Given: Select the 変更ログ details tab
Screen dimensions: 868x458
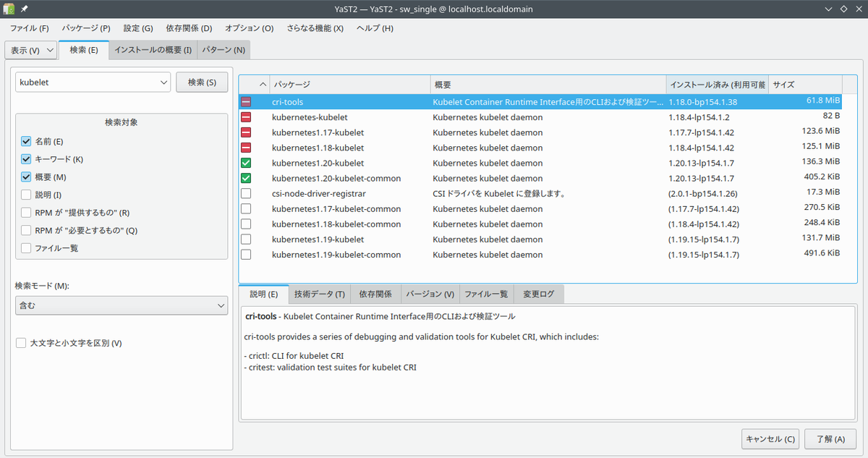Looking at the screenshot, I should click(539, 294).
